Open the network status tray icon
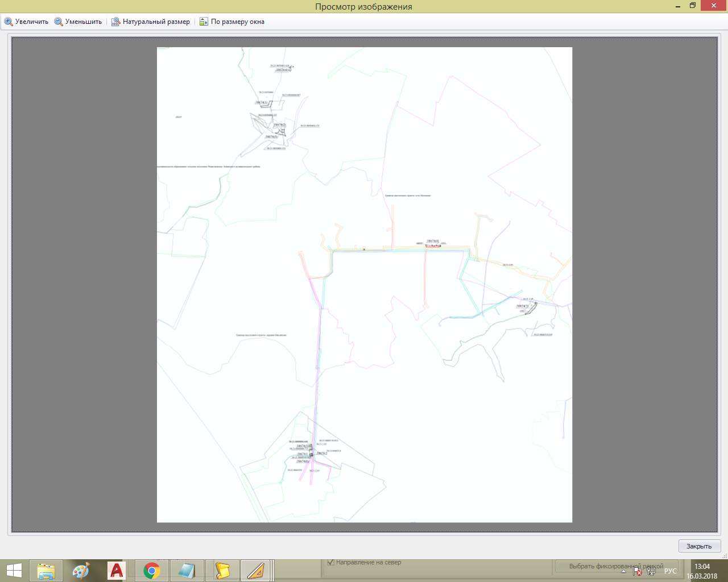 tap(651, 571)
